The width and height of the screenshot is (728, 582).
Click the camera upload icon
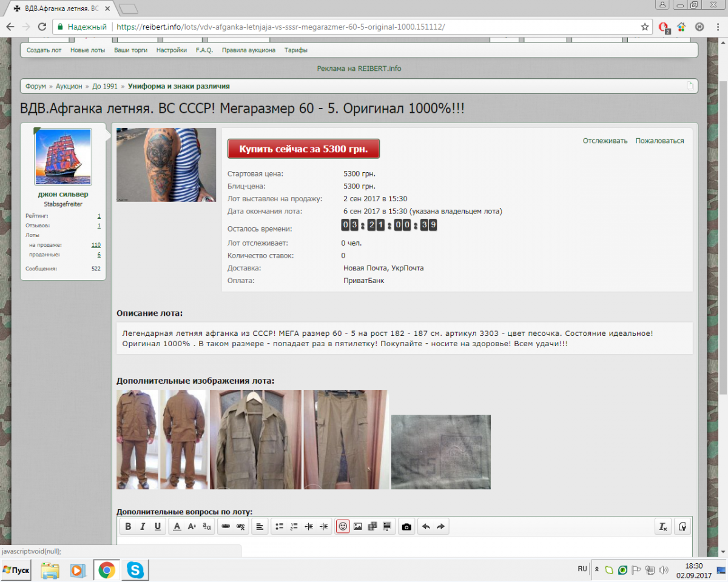point(406,527)
